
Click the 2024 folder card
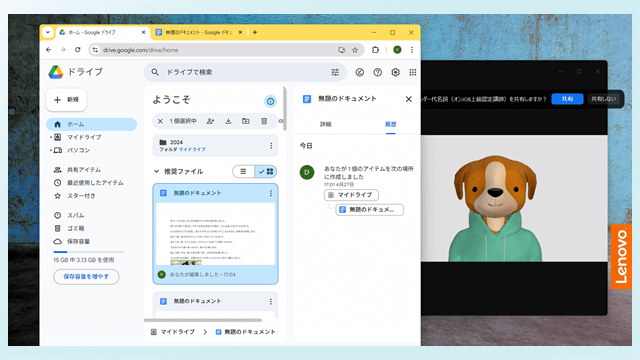click(x=216, y=145)
